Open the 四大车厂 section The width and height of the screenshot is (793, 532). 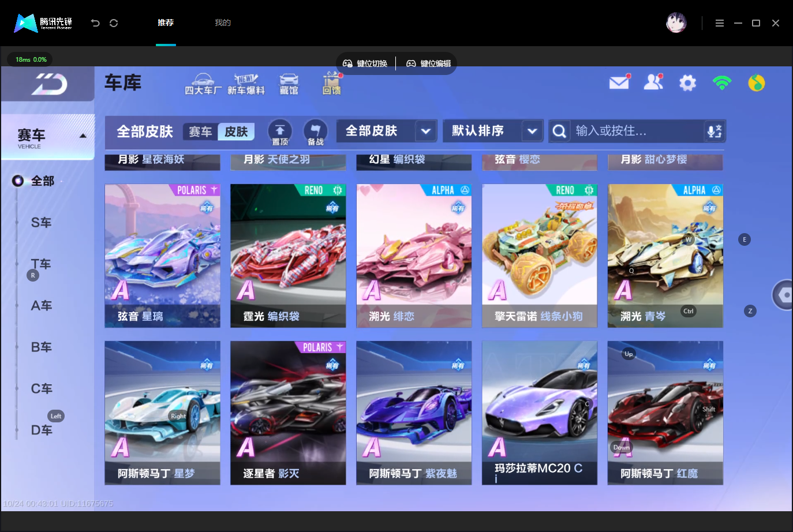pos(203,84)
